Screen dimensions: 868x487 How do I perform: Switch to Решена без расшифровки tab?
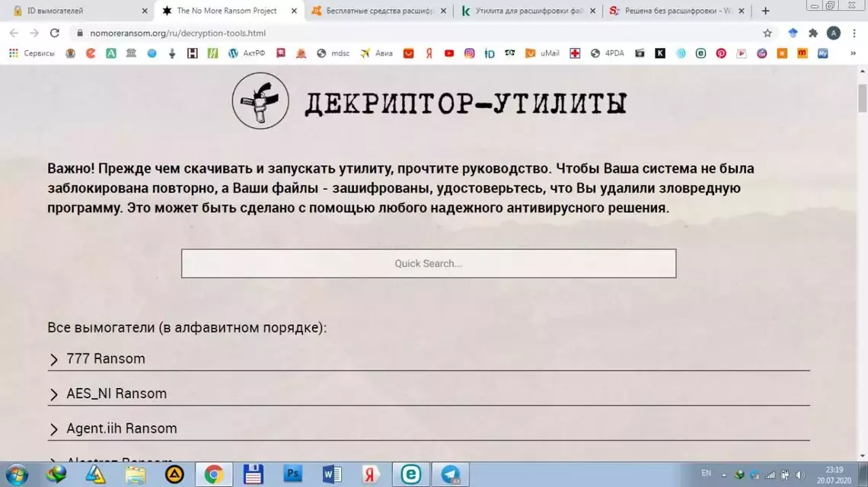[678, 11]
